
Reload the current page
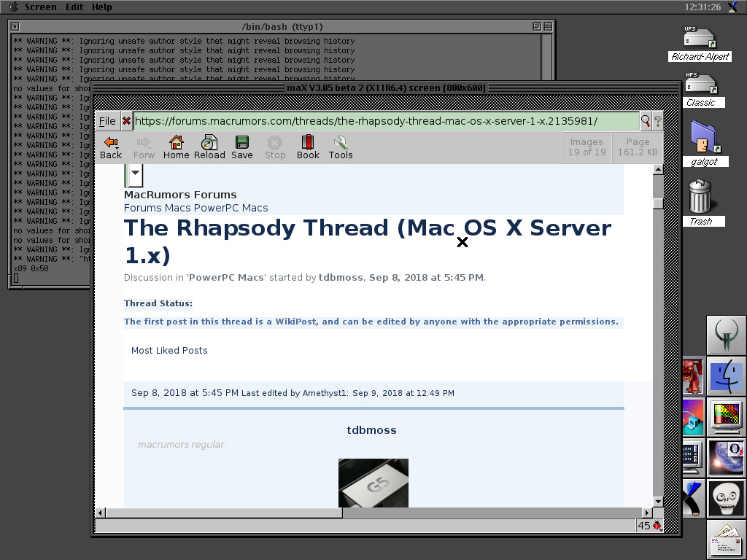[209, 147]
